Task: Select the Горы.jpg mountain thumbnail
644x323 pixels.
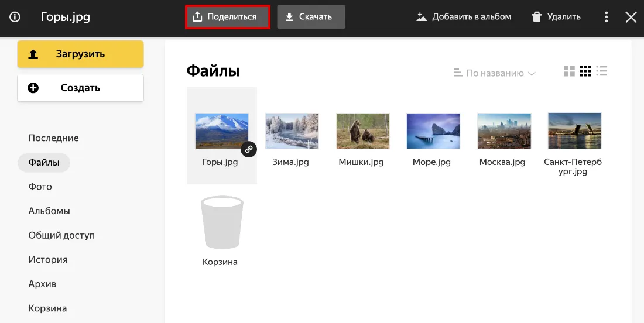Action: [x=222, y=131]
